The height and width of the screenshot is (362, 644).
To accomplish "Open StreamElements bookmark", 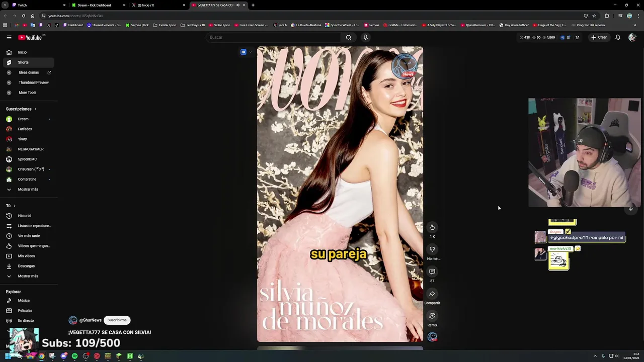I will (104, 25).
